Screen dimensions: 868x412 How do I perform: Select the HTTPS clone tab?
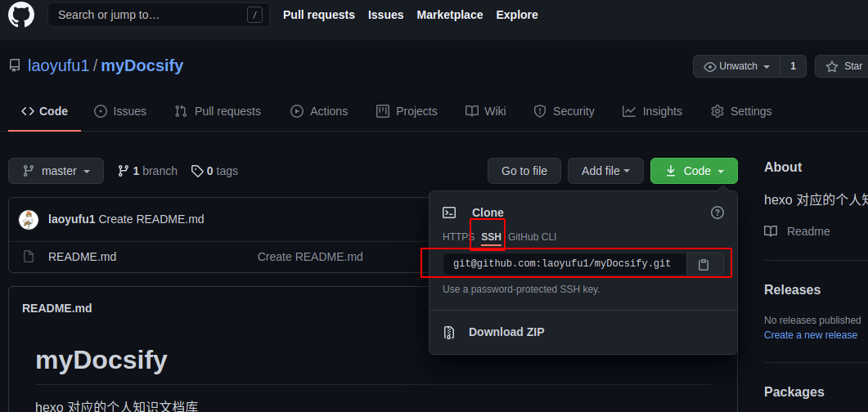pyautogui.click(x=458, y=237)
